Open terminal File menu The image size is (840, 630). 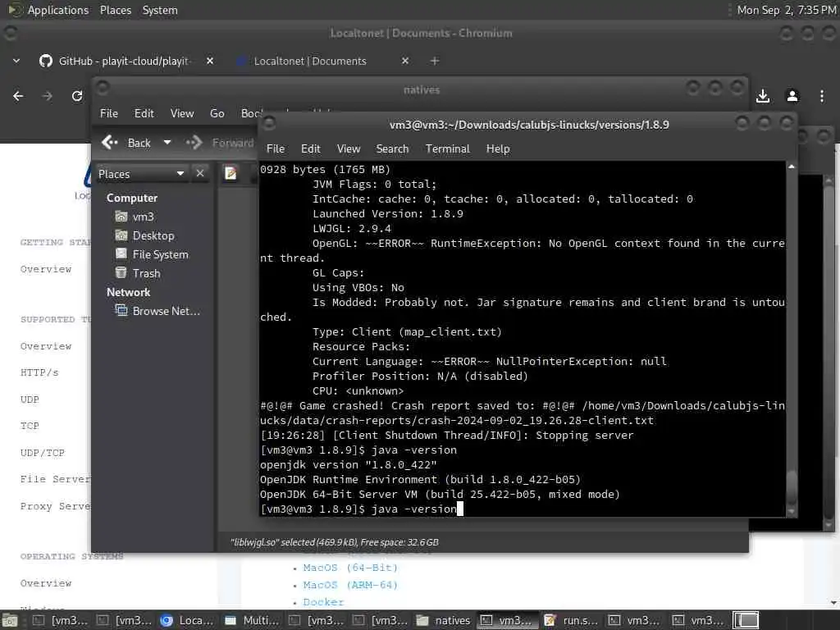(x=276, y=149)
